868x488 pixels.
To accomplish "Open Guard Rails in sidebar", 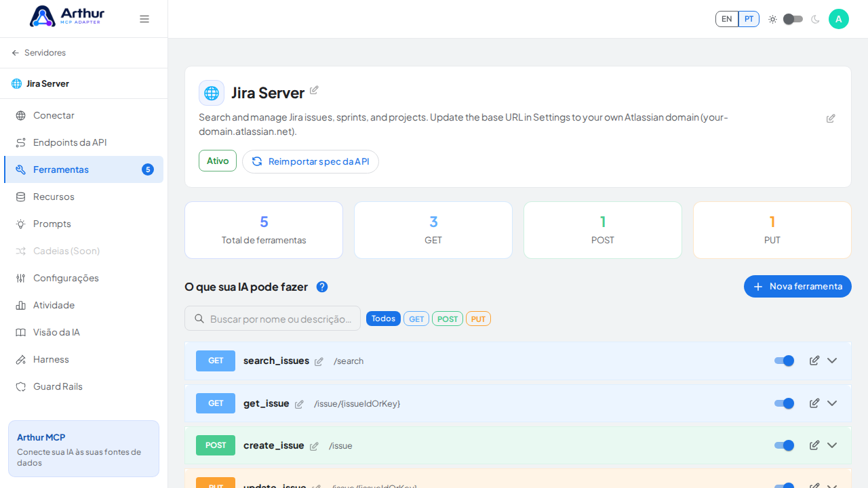I will (x=83, y=386).
